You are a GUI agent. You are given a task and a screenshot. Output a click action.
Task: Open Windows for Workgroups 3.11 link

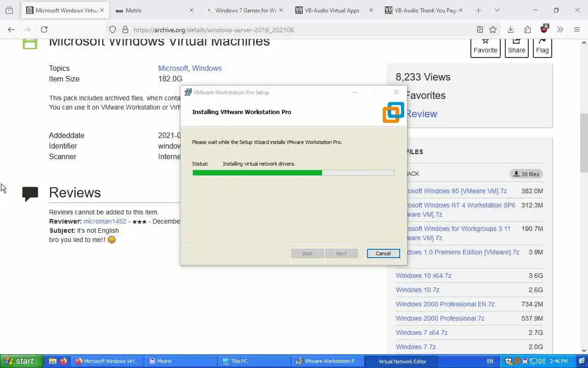pos(459,233)
